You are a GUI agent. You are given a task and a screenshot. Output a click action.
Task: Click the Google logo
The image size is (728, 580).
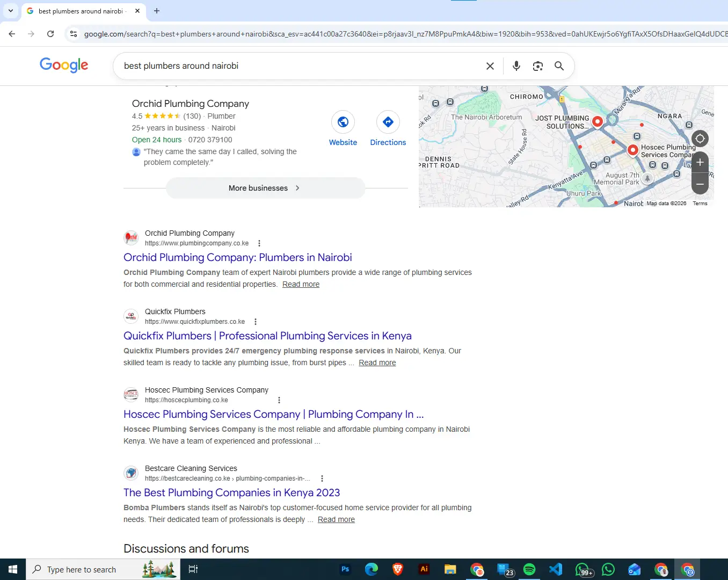tap(64, 65)
